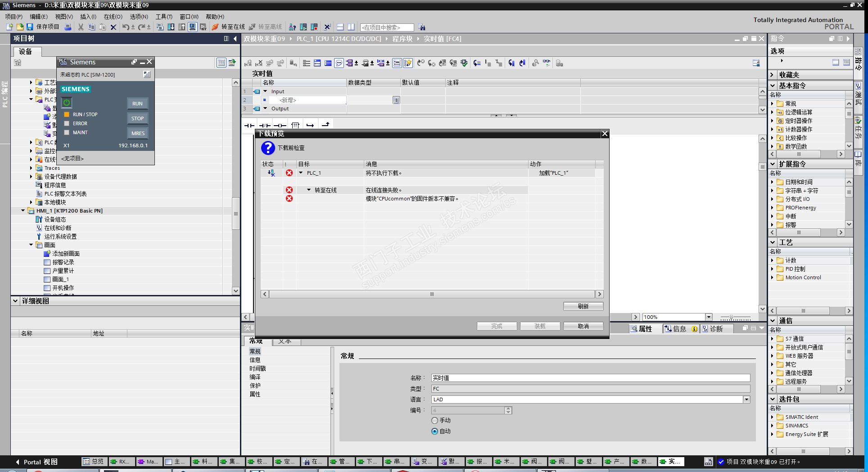This screenshot has height=472, width=868.
Task: Start simulation toolbar icon
Action: pos(193,27)
